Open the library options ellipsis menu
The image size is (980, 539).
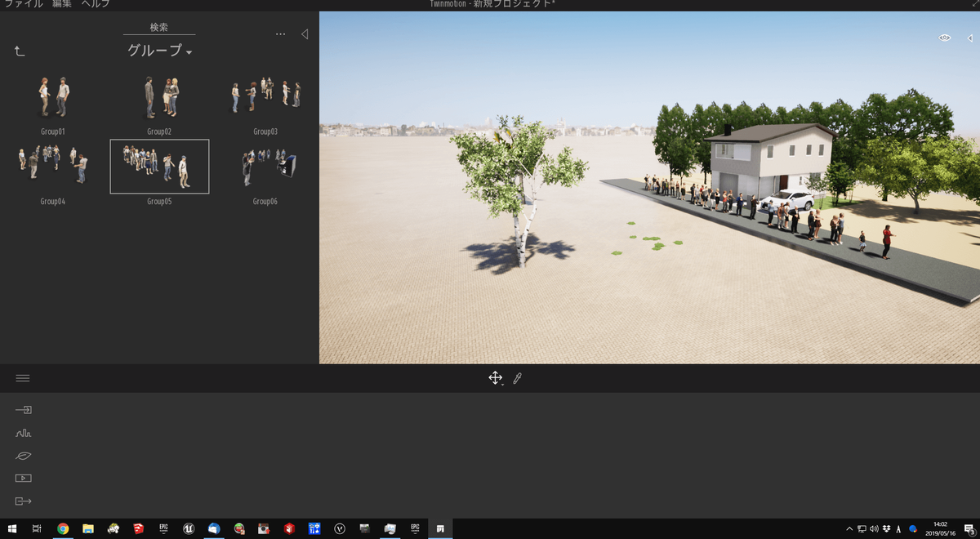coord(280,34)
